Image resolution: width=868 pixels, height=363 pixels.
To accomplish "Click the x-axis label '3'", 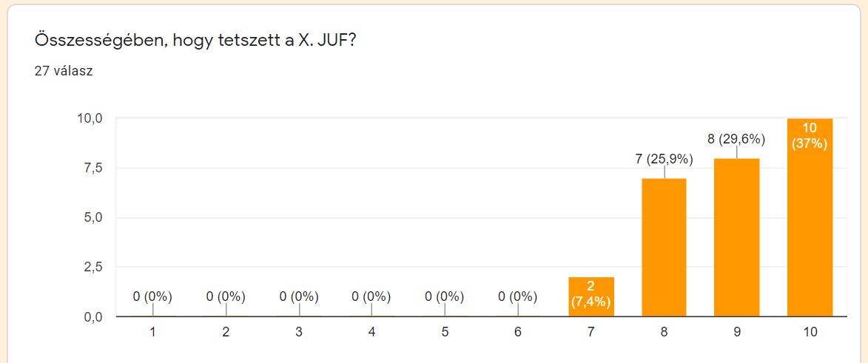I will (298, 333).
